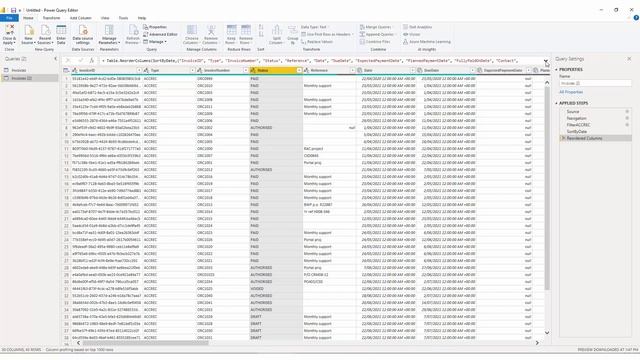Select the first Invoices query
Viewport: 640px width, 360px height.
[x=29, y=70]
